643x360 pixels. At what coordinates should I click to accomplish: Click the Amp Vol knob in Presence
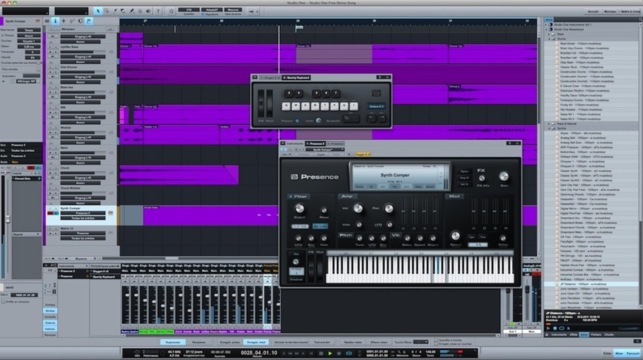point(358,209)
